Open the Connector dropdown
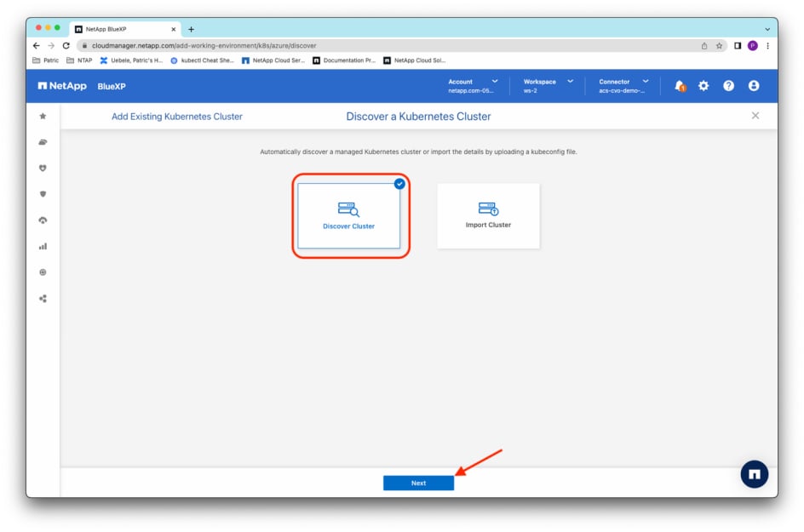Screen dimensions: 804x532 pyautogui.click(x=623, y=86)
